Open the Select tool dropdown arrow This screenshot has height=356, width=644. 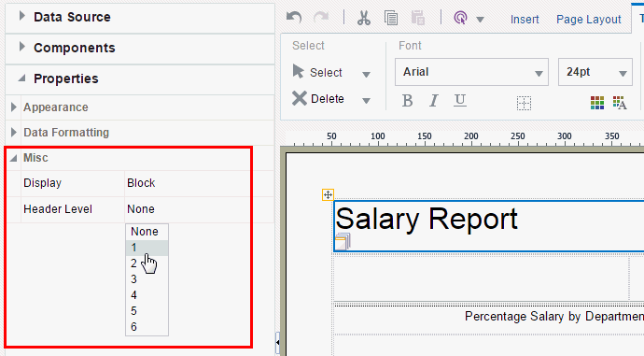(367, 75)
